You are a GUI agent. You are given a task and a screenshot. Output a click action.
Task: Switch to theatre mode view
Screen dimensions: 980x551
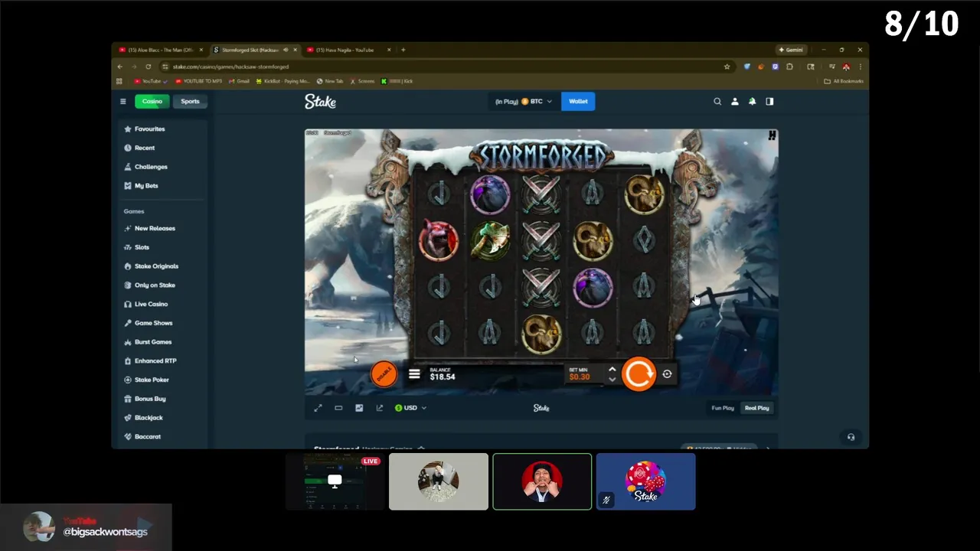[x=338, y=408]
